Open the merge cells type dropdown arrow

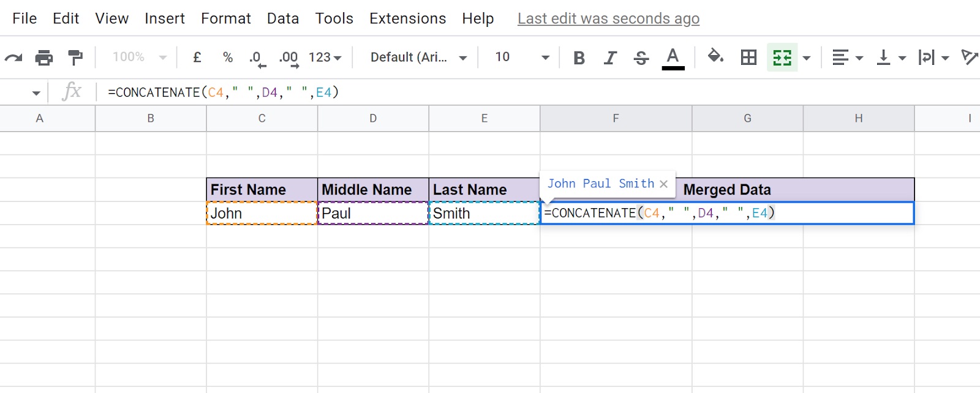(807, 57)
